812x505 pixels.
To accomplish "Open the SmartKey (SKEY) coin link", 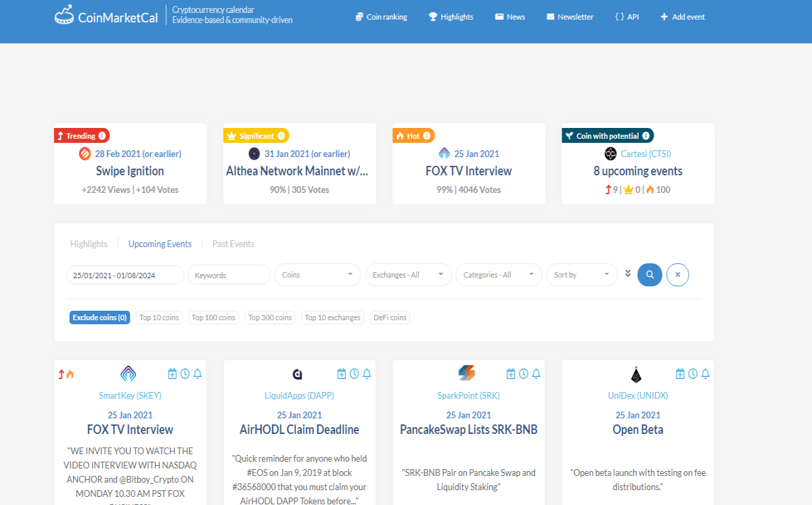I will (130, 395).
